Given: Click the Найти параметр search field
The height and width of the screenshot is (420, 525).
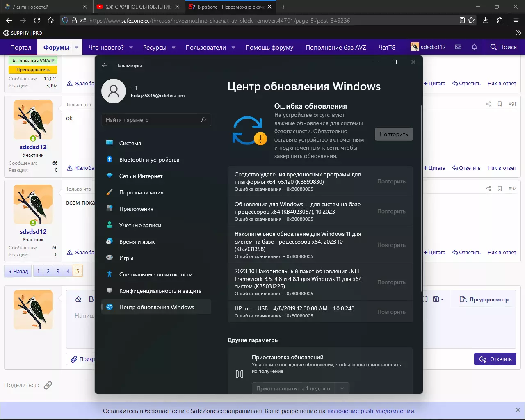Looking at the screenshot, I should 156,120.
